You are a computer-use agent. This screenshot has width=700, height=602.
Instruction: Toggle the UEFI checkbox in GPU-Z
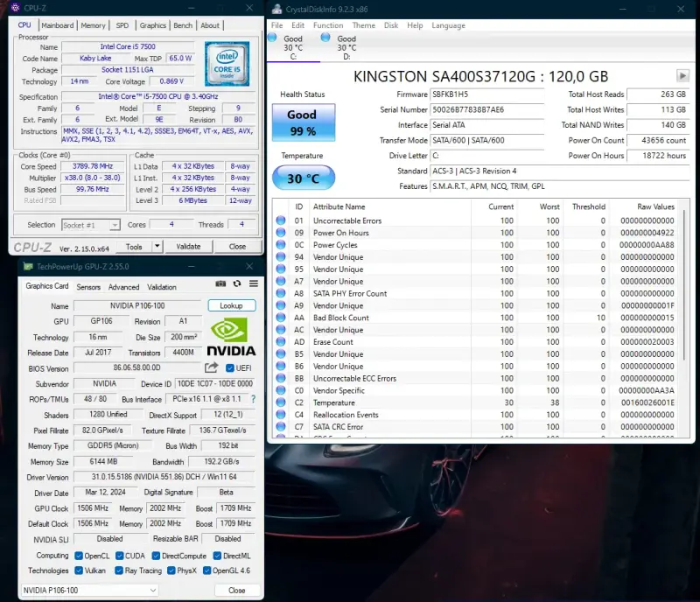click(x=230, y=368)
